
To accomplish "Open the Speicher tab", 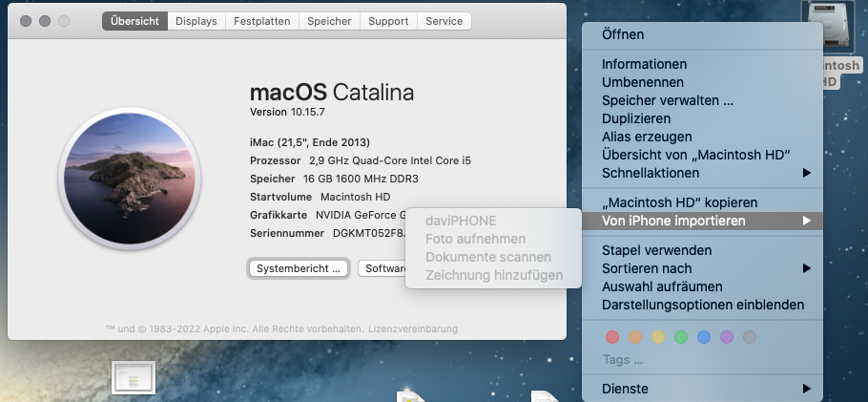I will [329, 21].
